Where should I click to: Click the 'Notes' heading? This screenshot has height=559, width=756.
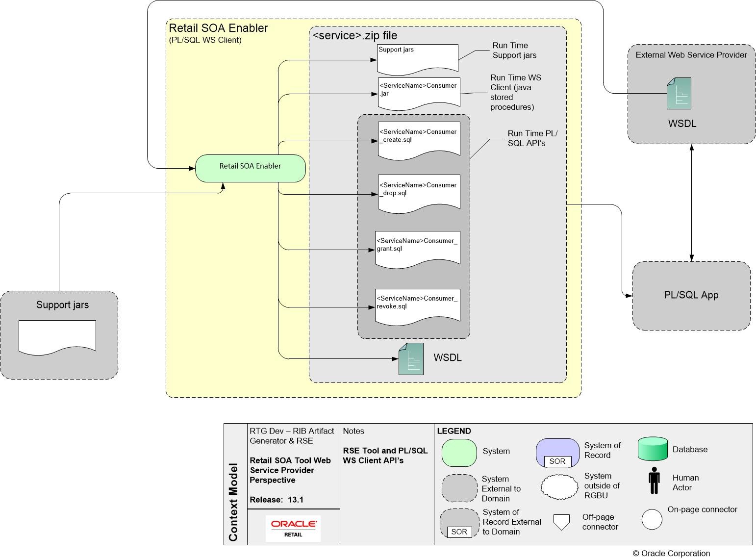point(353,431)
